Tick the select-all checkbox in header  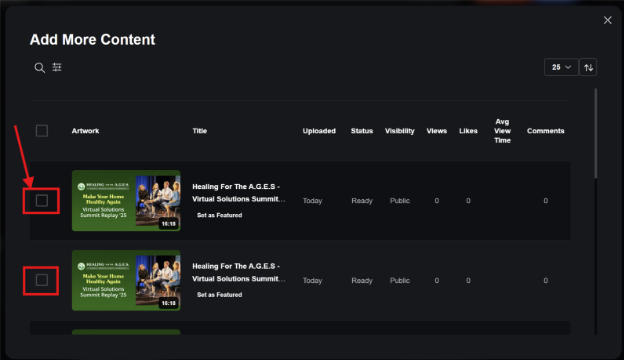(42, 131)
